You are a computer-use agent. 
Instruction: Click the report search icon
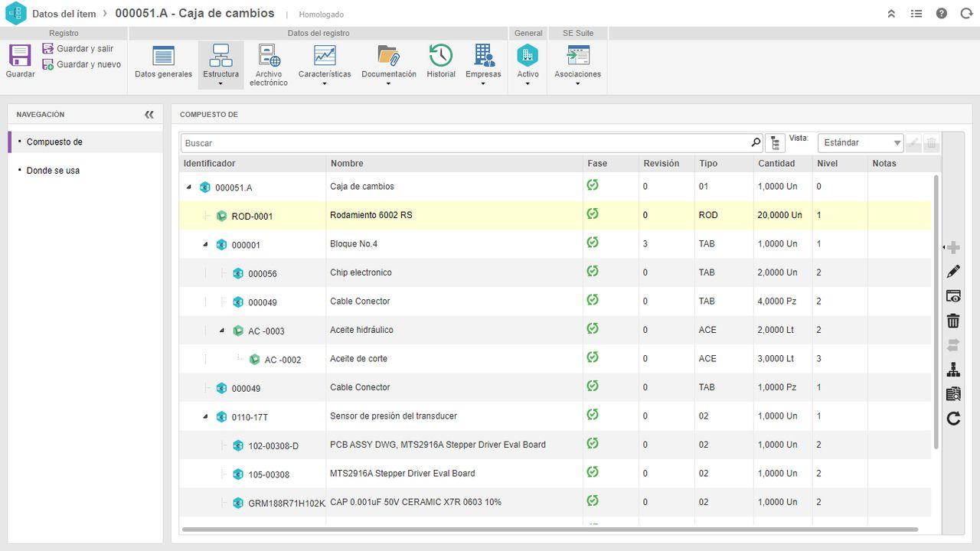(953, 394)
